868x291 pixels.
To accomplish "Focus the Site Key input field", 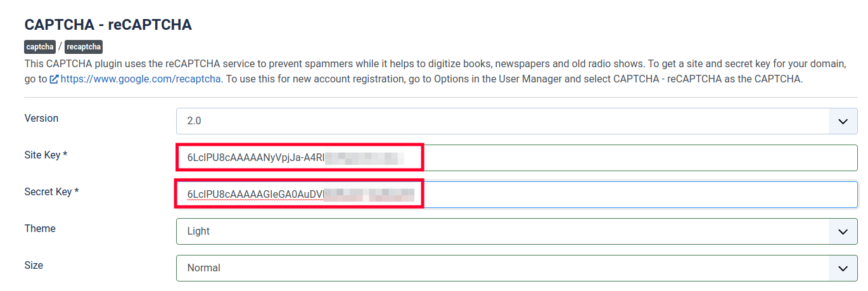I will [634, 158].
